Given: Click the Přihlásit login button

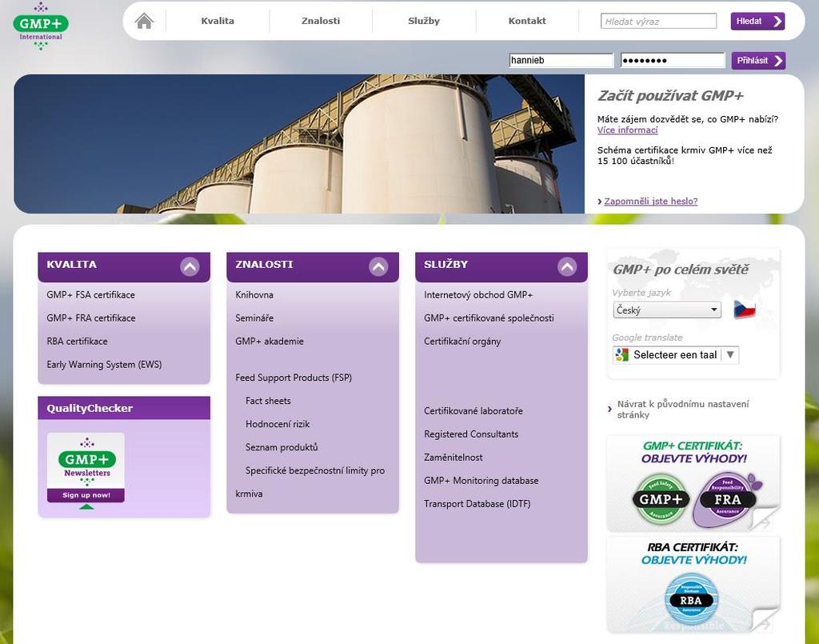Looking at the screenshot, I should [x=758, y=61].
